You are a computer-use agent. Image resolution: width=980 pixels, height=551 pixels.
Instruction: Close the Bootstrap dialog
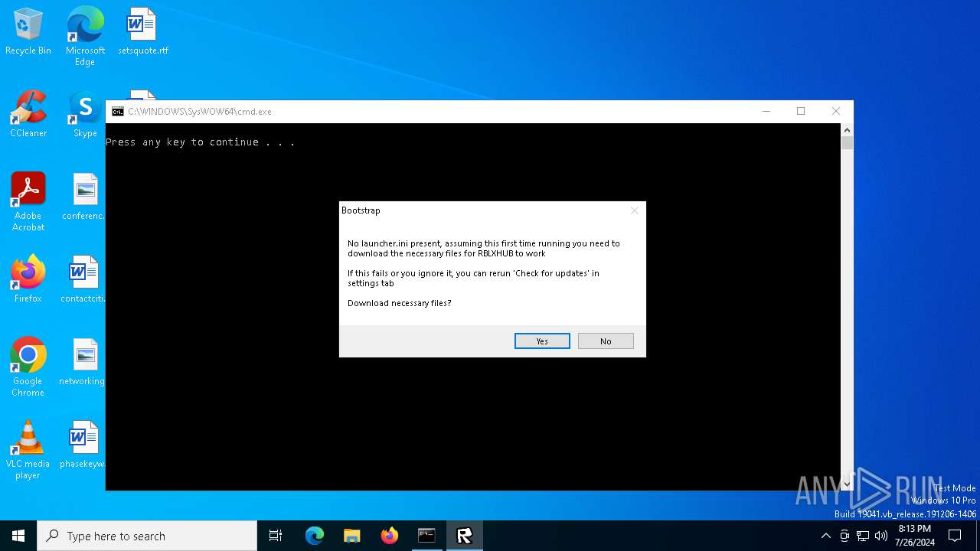coord(634,210)
